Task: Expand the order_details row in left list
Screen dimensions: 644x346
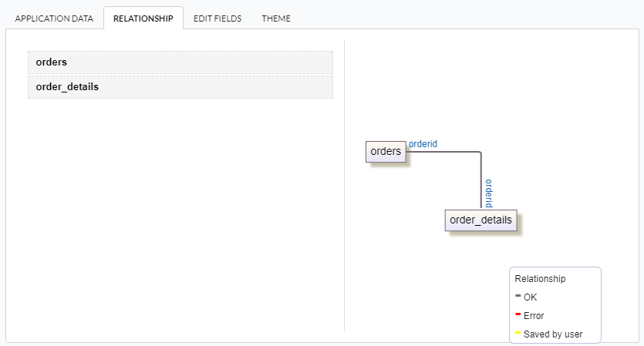Action: pyautogui.click(x=180, y=87)
